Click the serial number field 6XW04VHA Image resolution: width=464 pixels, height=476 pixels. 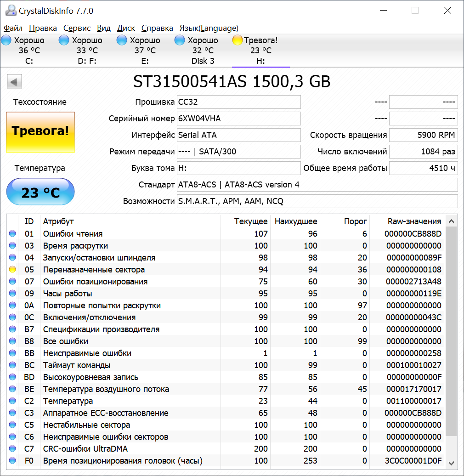click(x=238, y=119)
